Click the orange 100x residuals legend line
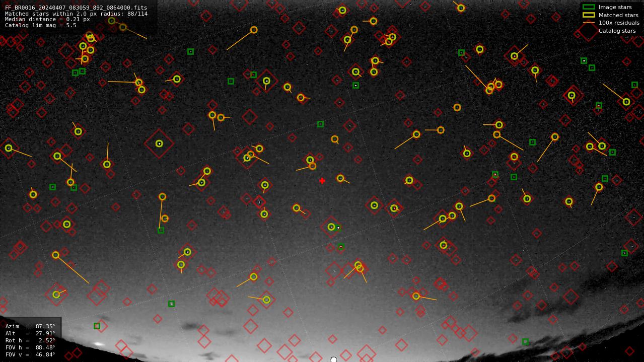Image resolution: width=644 pixels, height=362 pixels. pyautogui.click(x=589, y=23)
